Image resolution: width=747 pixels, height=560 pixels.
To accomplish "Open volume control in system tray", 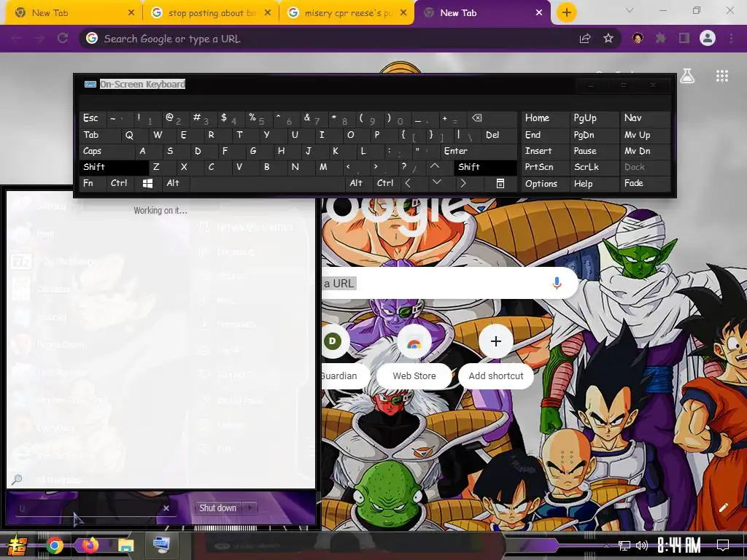I will tap(642, 545).
